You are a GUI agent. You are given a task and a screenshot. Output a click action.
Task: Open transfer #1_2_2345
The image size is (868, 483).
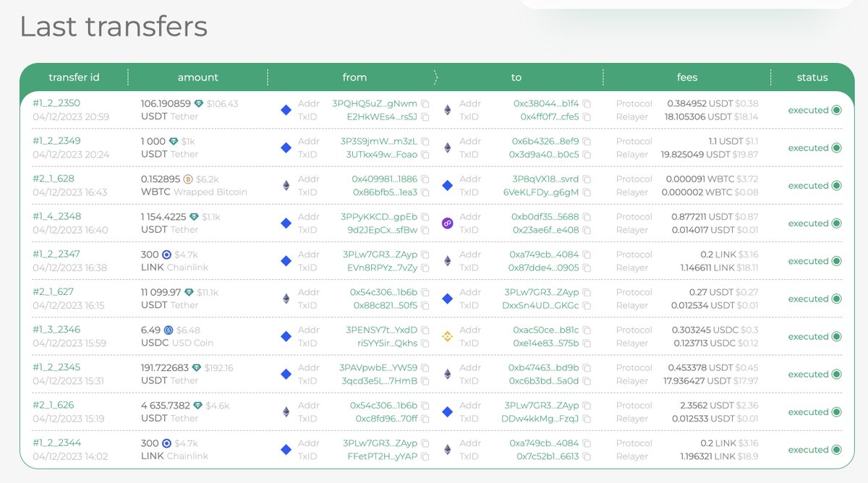click(x=56, y=367)
